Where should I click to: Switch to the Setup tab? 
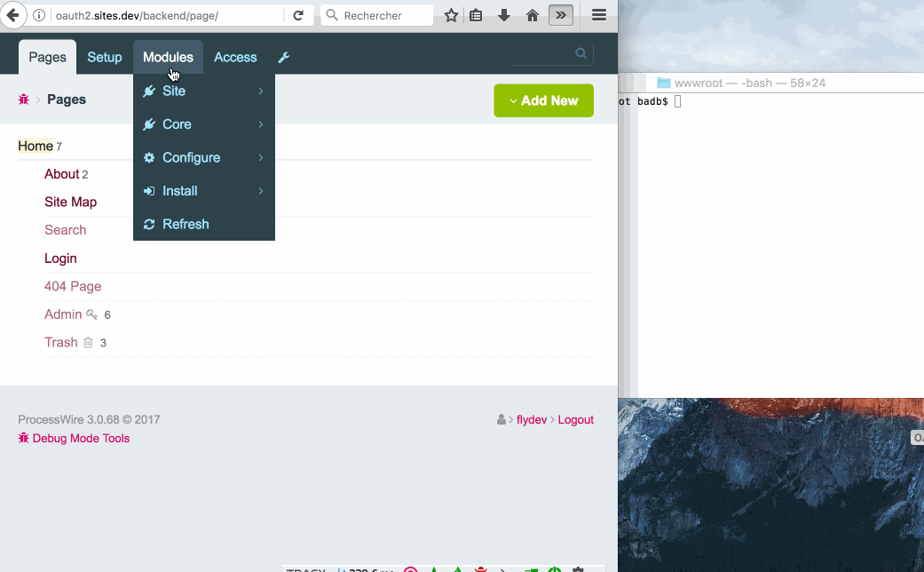[104, 57]
